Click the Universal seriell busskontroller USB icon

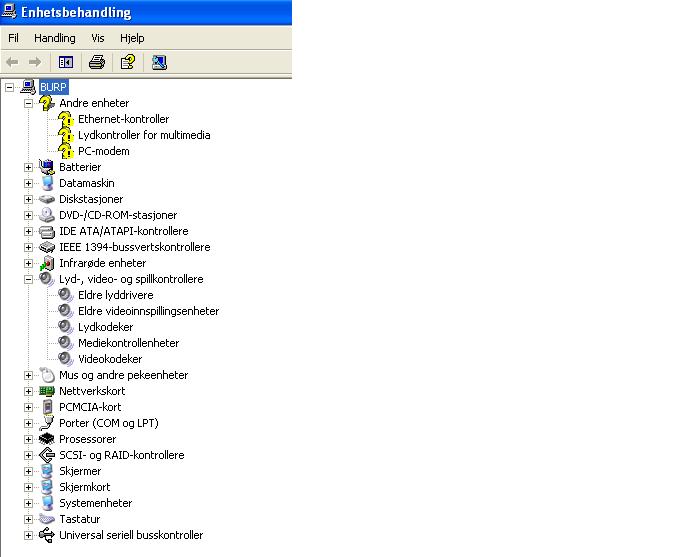tap(47, 535)
